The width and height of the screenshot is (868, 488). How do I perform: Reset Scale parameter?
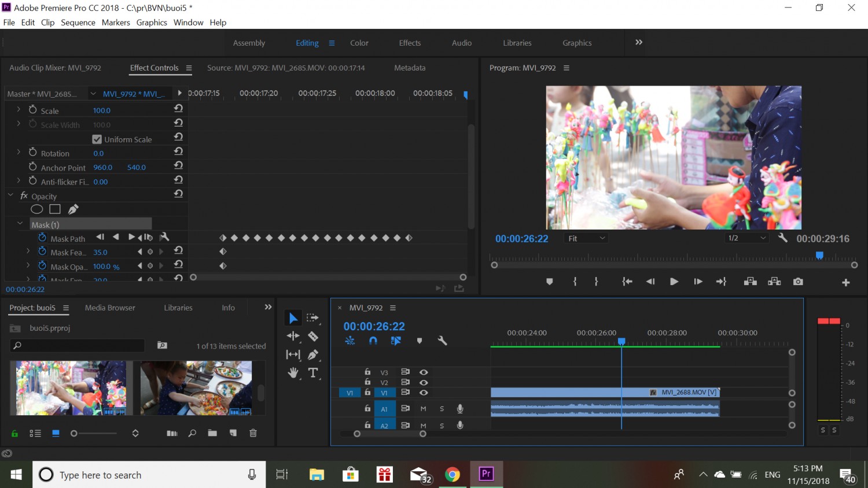[179, 109]
